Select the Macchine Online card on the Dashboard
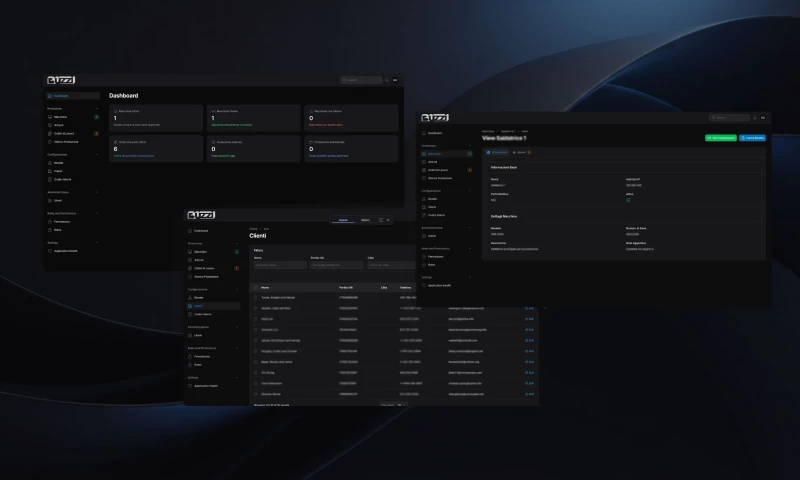 pos(254,118)
